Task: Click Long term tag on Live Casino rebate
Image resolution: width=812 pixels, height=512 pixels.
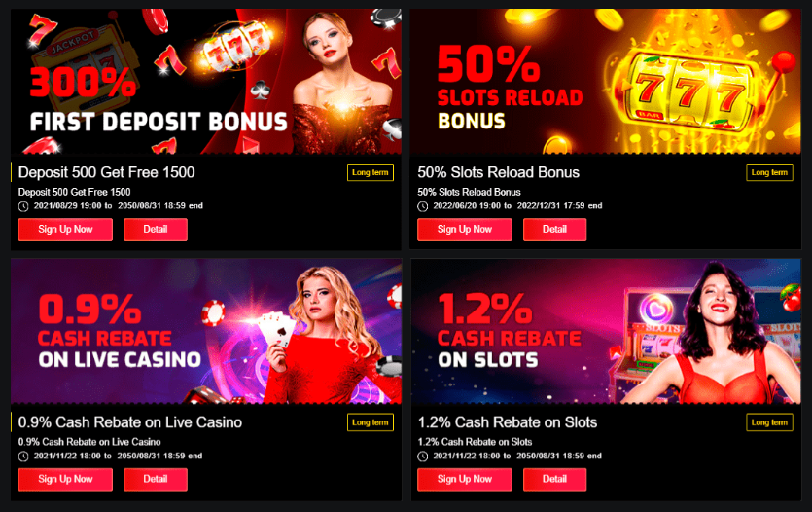Action: click(371, 422)
